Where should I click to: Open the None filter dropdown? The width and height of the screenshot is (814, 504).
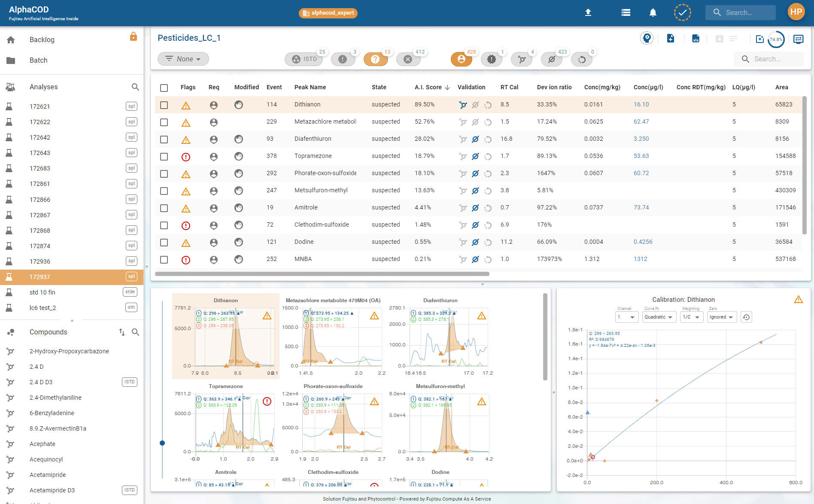[x=183, y=59]
